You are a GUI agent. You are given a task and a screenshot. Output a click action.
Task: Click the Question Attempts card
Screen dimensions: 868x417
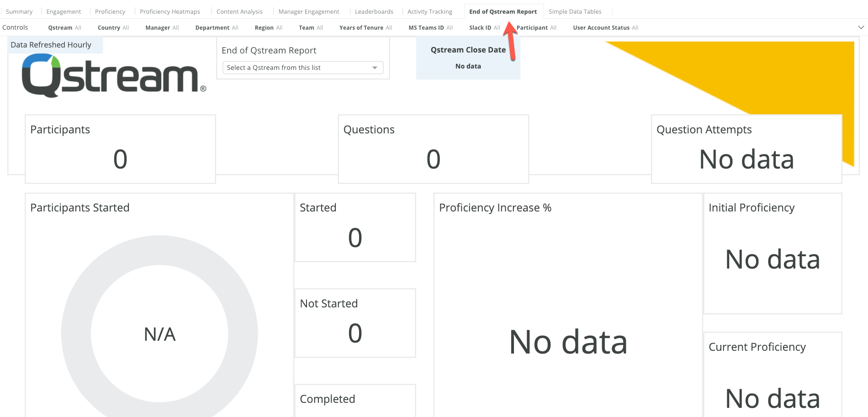click(x=746, y=149)
